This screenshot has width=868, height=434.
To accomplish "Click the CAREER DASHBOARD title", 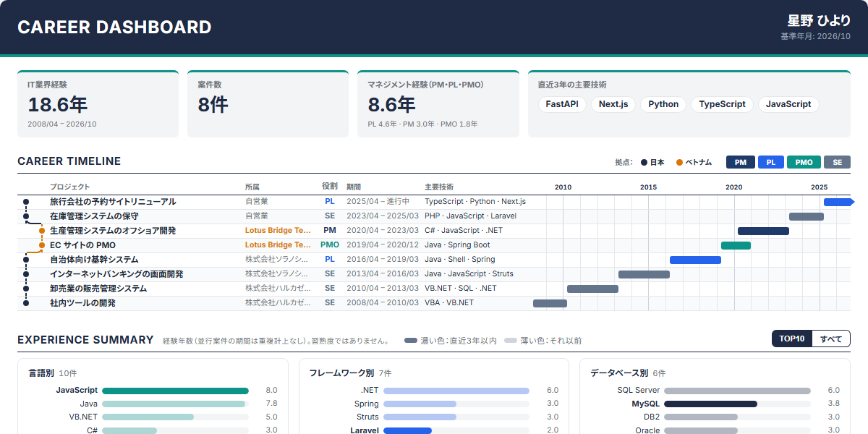I will (x=114, y=27).
